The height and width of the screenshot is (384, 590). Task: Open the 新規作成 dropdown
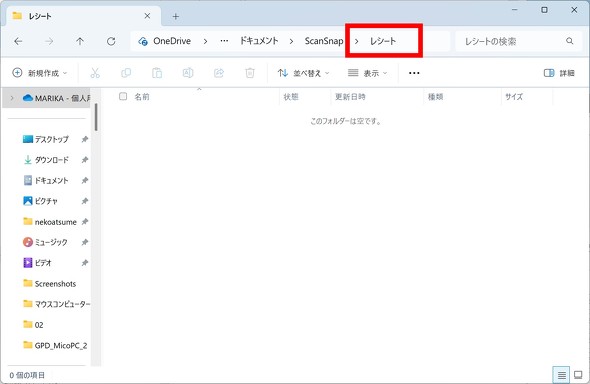click(40, 73)
